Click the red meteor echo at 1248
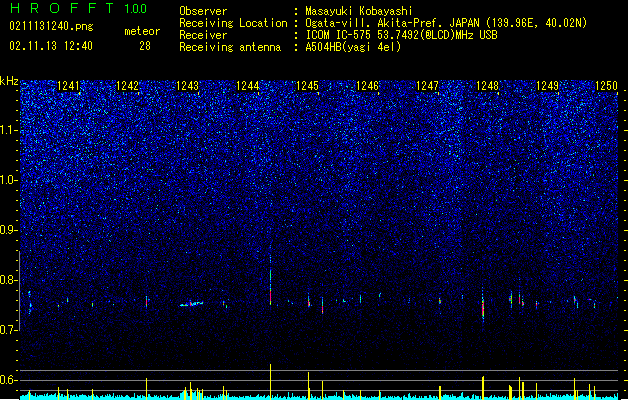The height and width of the screenshot is (400, 629). pyautogui.click(x=483, y=308)
